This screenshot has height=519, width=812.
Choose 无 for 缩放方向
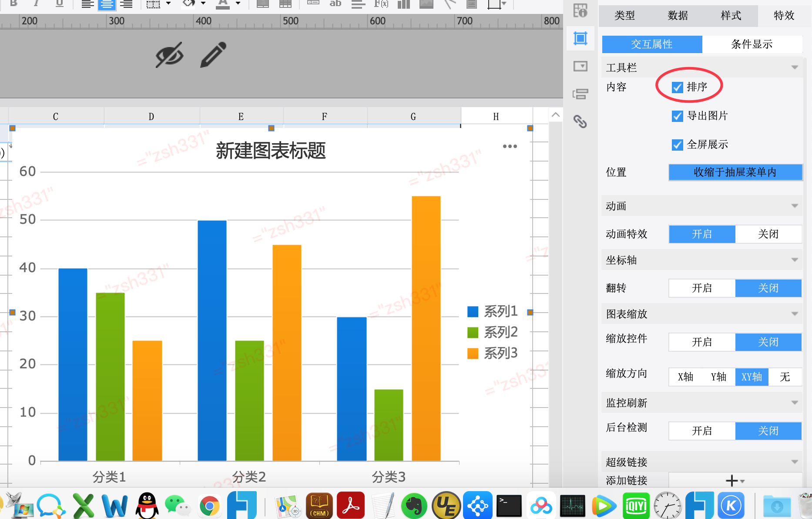click(x=785, y=377)
